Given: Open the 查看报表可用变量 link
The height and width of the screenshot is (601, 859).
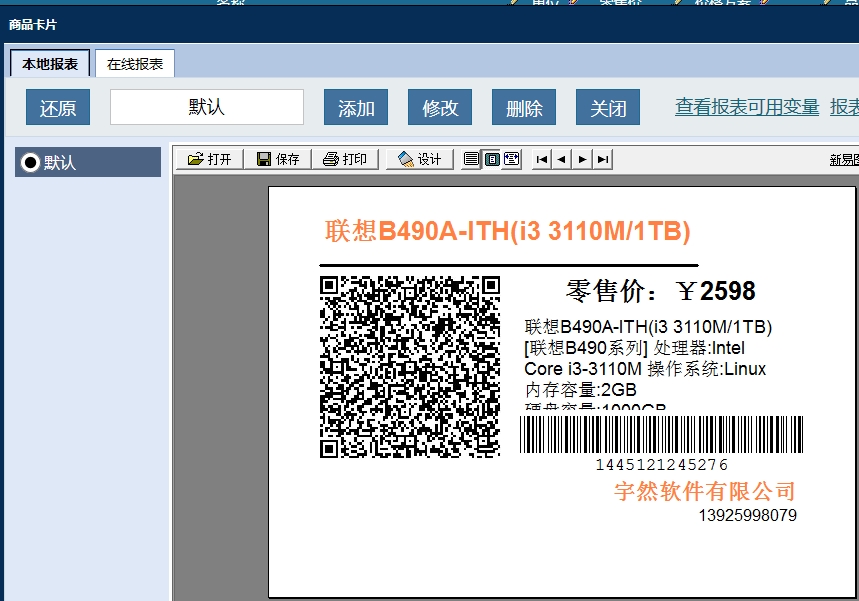Looking at the screenshot, I should [x=747, y=107].
